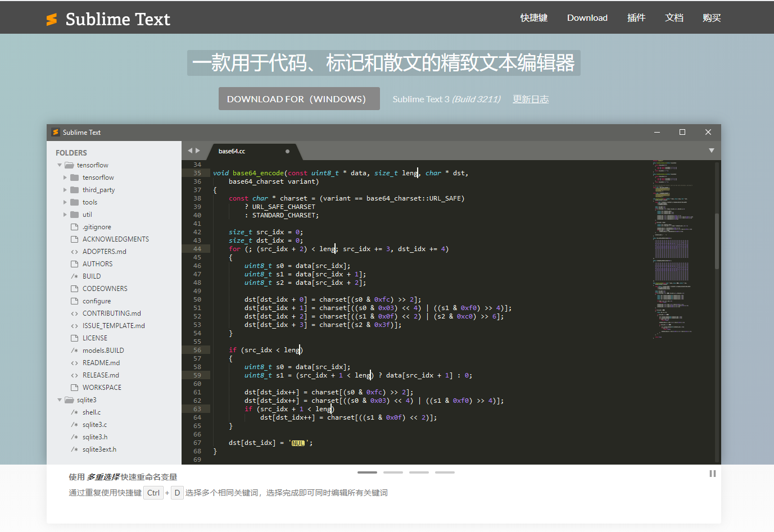Screen dimensions: 774x532
Task: Open the 文档 navigation item
Action: pos(674,18)
